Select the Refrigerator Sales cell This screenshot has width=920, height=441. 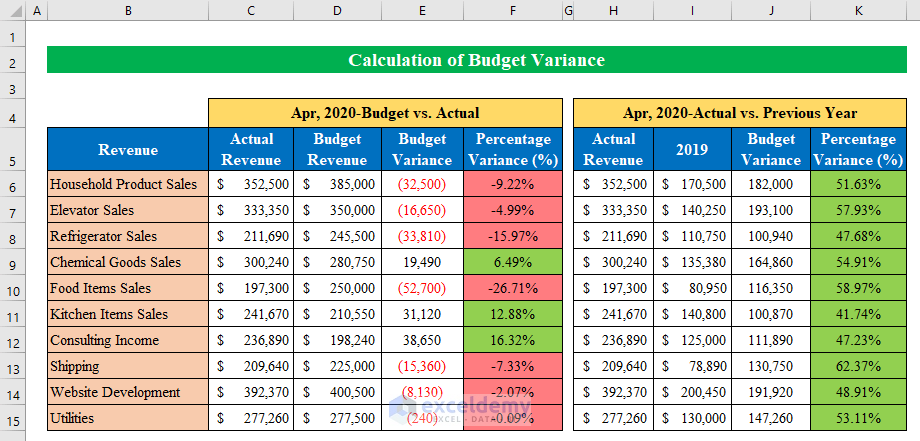tap(128, 236)
